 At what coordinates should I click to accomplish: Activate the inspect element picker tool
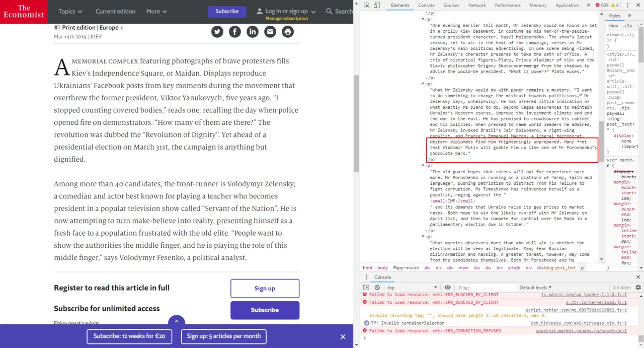click(367, 5)
